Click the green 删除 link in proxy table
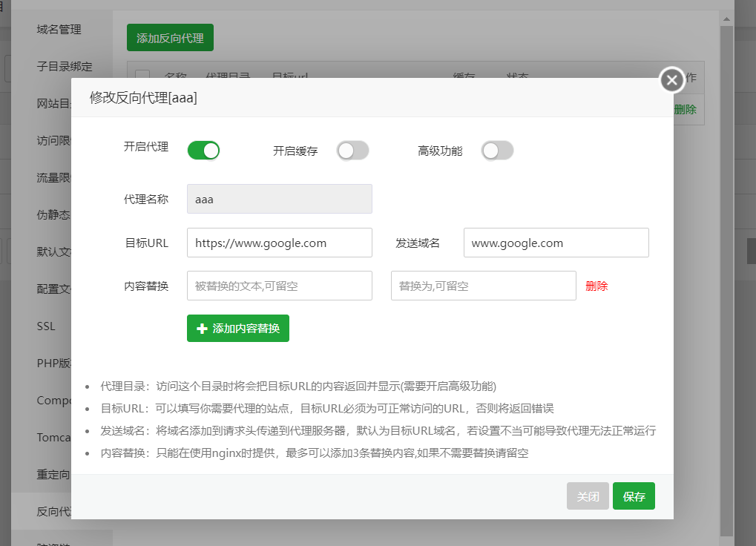Viewport: 756px width, 546px height. [x=686, y=109]
